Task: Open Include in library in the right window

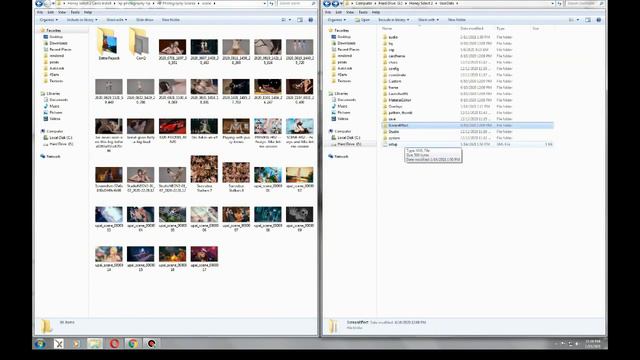Action: (393, 20)
